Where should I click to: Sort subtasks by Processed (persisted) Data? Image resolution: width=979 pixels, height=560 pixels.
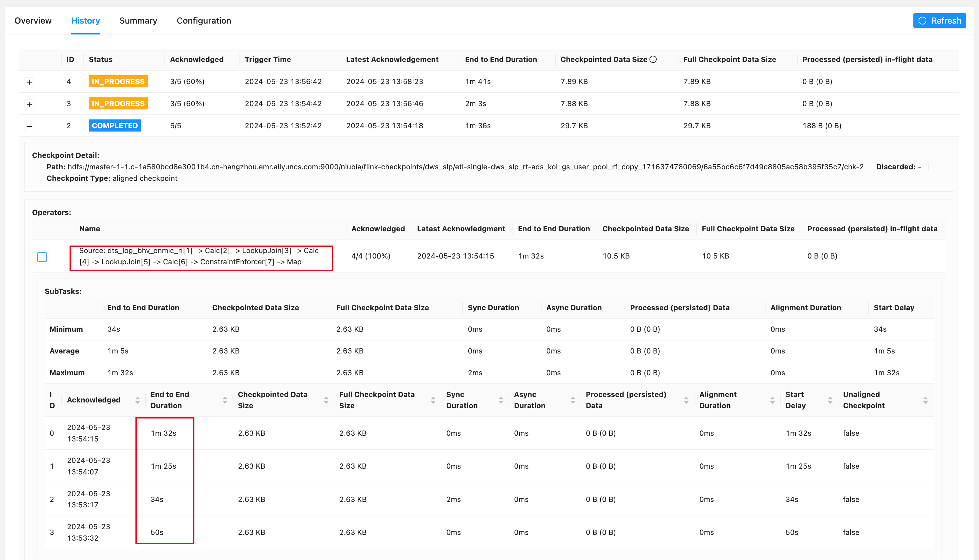pyautogui.click(x=686, y=400)
